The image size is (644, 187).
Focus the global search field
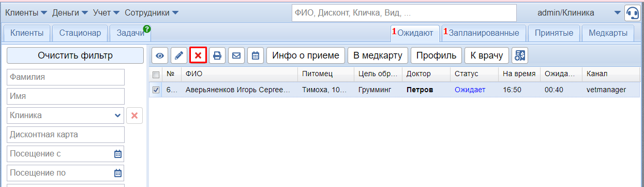[404, 13]
